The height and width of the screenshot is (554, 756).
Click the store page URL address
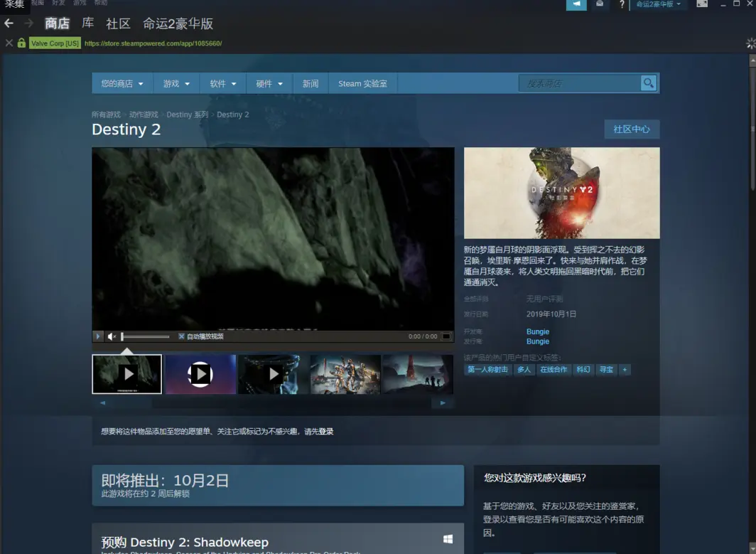click(153, 43)
